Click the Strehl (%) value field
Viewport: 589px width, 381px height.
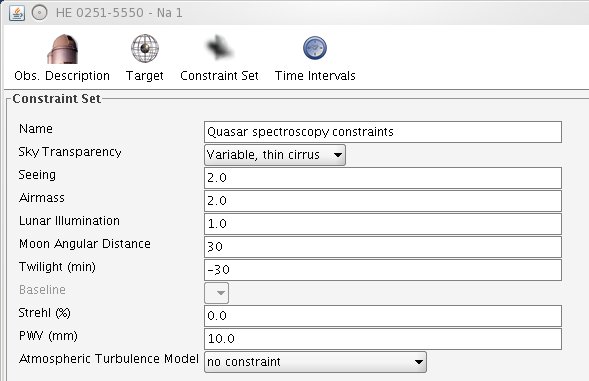tap(383, 316)
